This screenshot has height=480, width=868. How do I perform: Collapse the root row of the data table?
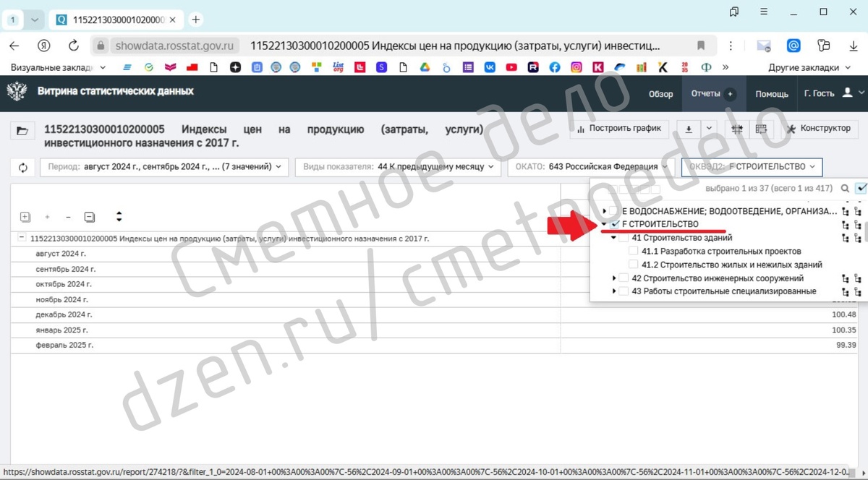(x=22, y=238)
